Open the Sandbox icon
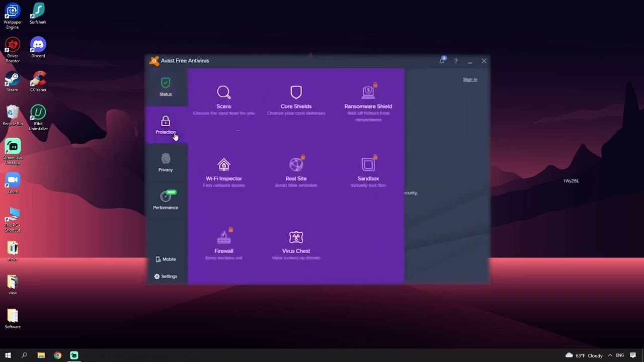644x362 pixels. 368,164
